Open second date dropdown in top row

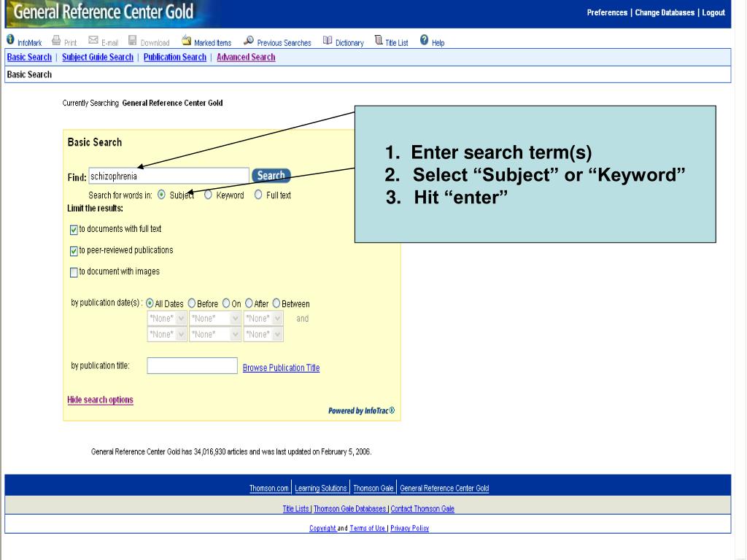215,318
